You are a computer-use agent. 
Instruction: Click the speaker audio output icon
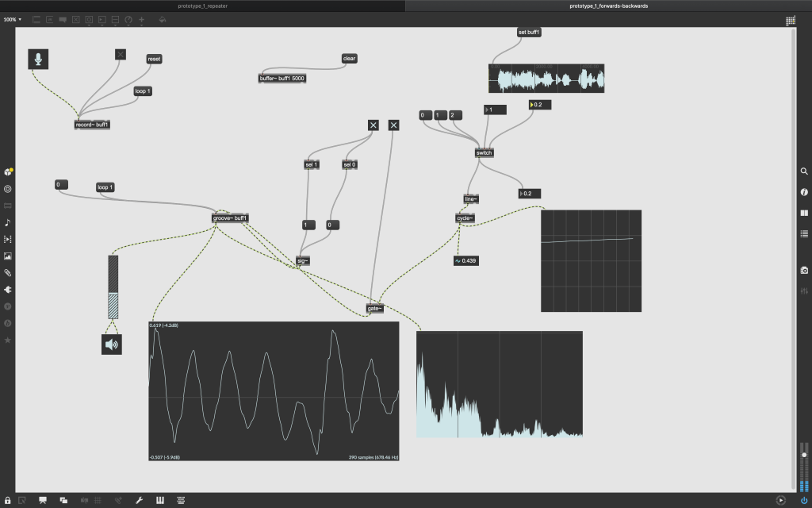coord(112,344)
